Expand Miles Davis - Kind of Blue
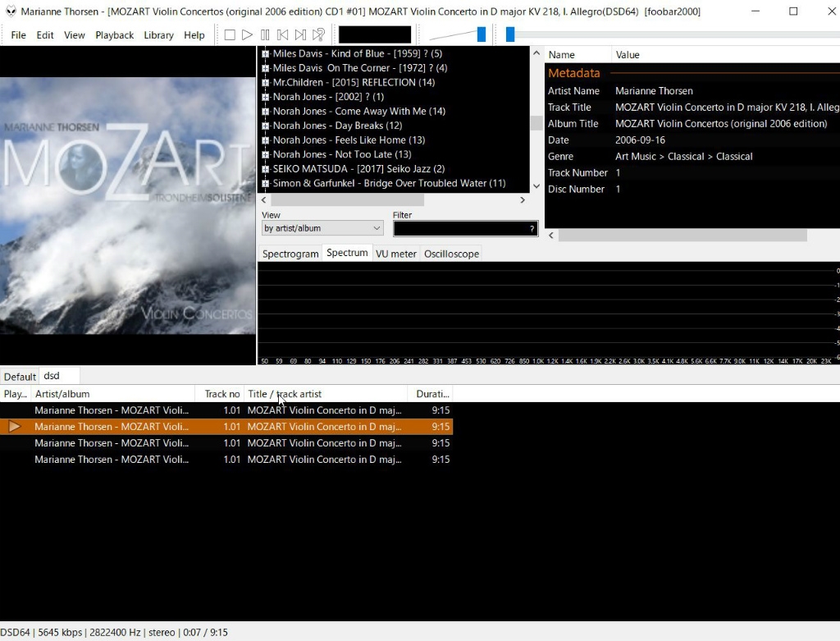Viewport: 840px width, 641px height. [265, 53]
